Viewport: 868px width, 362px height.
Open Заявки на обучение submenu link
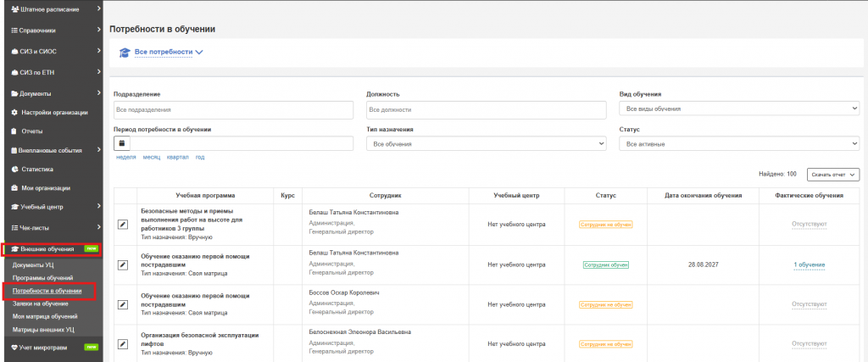(40, 304)
